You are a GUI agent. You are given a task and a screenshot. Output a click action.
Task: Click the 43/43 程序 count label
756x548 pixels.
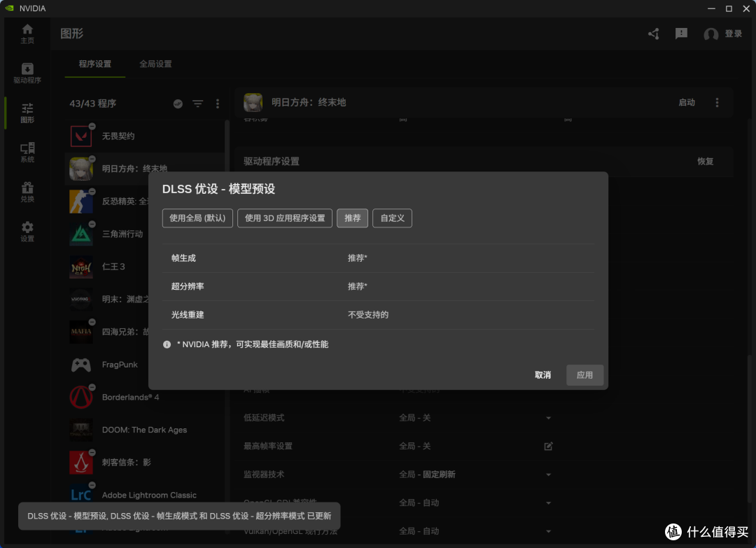[x=92, y=104]
